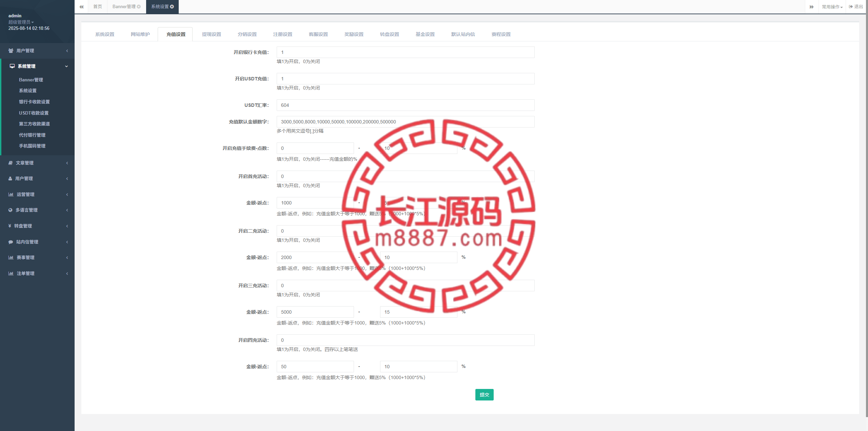Image resolution: width=868 pixels, height=431 pixels.
Task: Focus the 开启首充活动 input field
Action: pyautogui.click(x=406, y=176)
